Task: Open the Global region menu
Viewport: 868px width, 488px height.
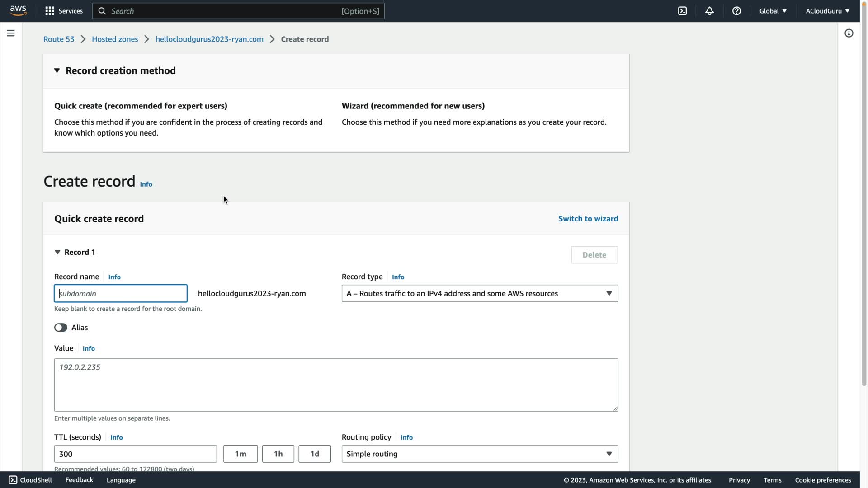Action: 773,11
